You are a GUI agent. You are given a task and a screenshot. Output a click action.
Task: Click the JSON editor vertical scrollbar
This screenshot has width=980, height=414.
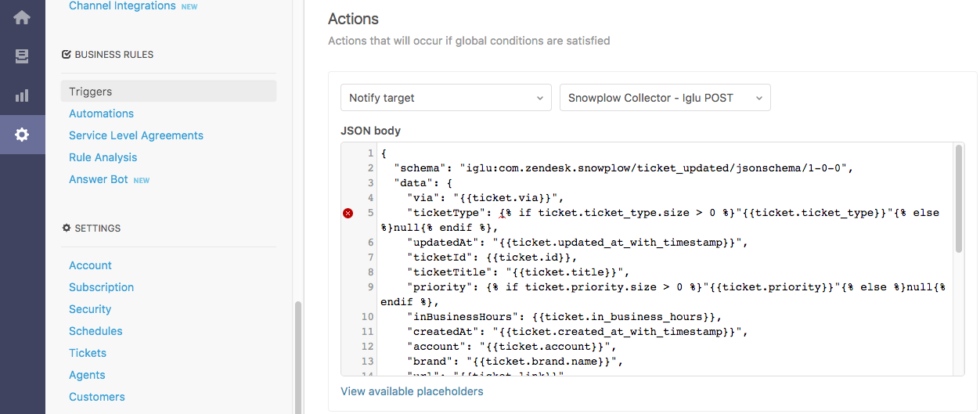click(x=959, y=200)
